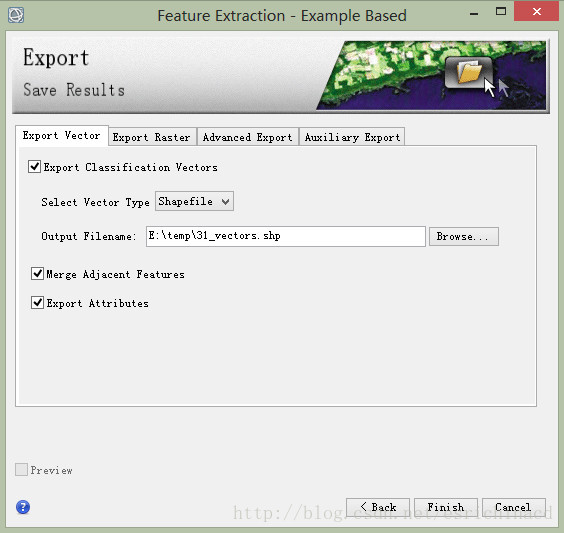The width and height of the screenshot is (564, 533).
Task: Open the Advanced Export tab
Action: [248, 137]
